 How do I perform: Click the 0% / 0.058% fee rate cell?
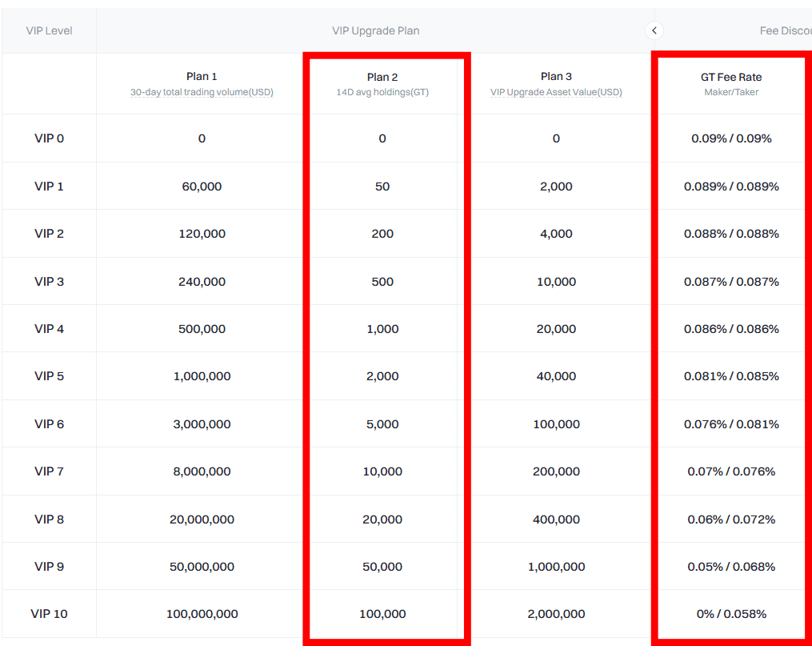731,614
